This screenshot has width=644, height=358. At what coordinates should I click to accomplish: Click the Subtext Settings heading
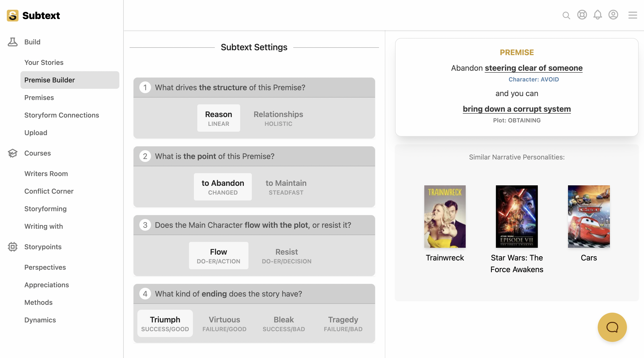point(254,47)
